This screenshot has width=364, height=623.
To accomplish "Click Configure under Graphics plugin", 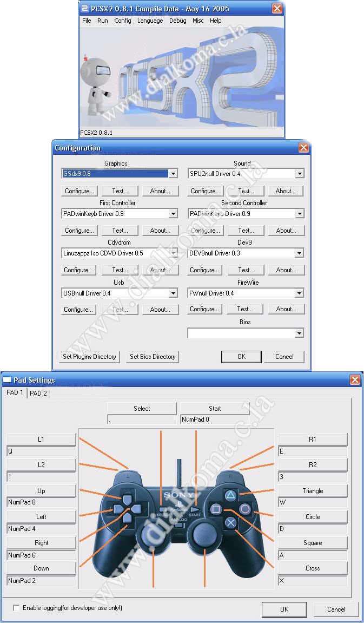I will coord(80,191).
